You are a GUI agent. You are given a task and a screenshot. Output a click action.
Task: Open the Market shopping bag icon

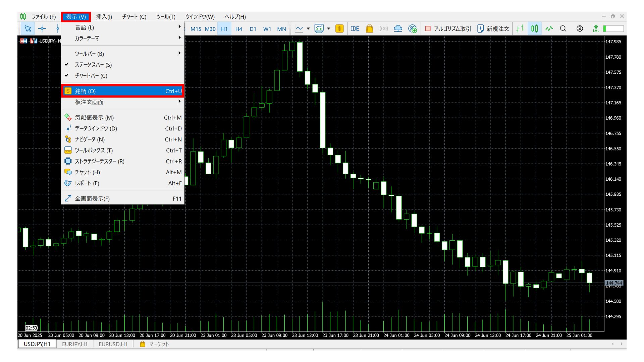click(369, 28)
